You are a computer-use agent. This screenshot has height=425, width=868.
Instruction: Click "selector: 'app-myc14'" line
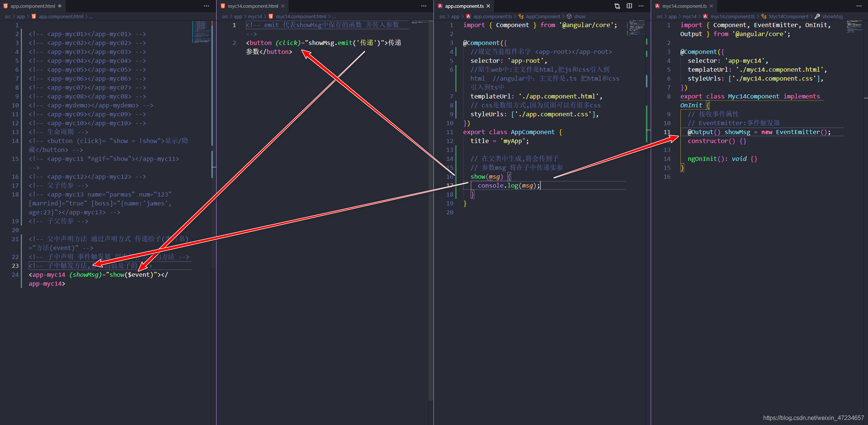728,61
